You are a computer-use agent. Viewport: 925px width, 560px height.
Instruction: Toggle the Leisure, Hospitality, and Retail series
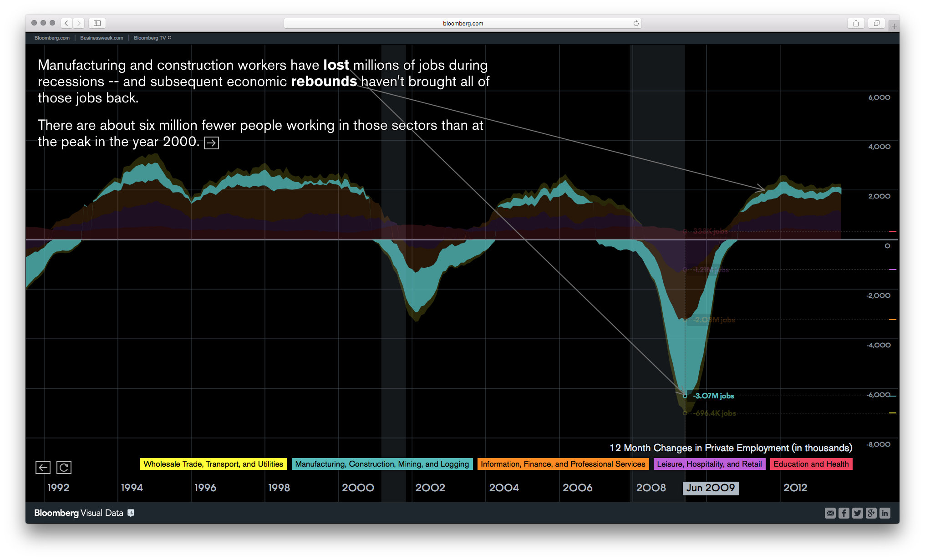[709, 463]
